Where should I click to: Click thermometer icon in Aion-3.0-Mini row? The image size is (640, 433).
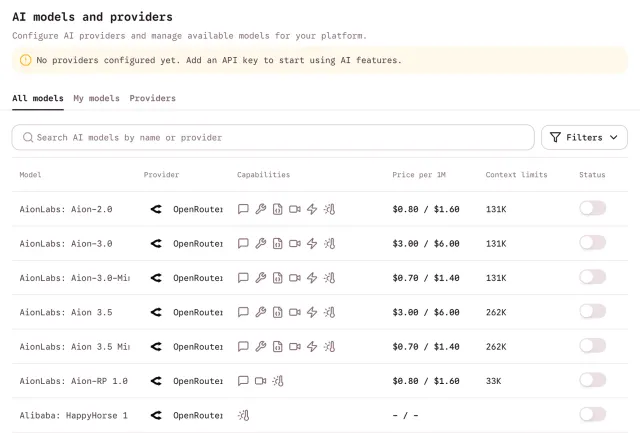tap(329, 278)
